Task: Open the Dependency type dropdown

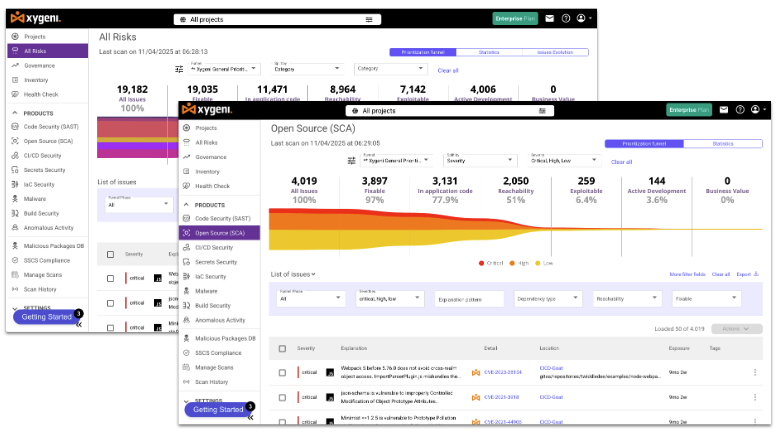Action: click(x=547, y=298)
